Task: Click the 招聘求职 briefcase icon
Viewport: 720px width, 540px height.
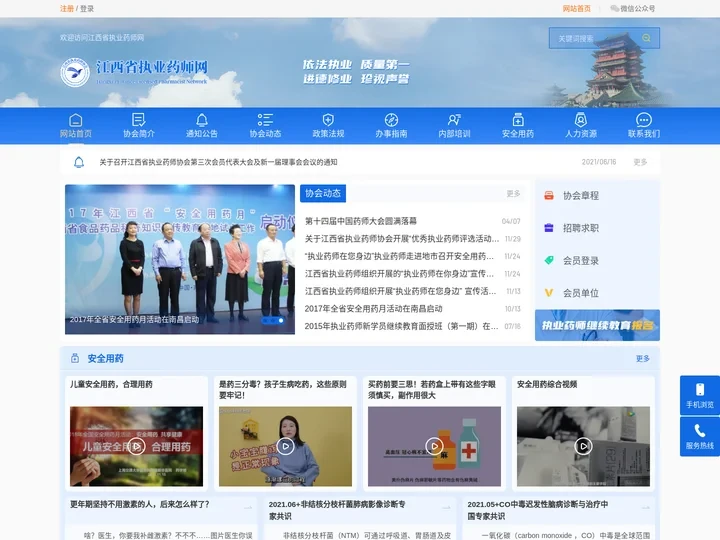Action: (x=549, y=228)
